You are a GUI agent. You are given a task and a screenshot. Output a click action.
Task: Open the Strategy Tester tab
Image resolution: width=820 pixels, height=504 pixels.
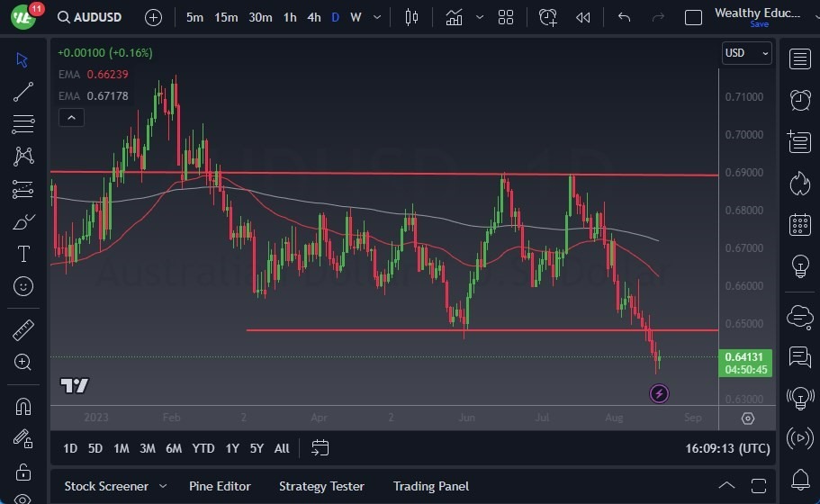tap(321, 486)
